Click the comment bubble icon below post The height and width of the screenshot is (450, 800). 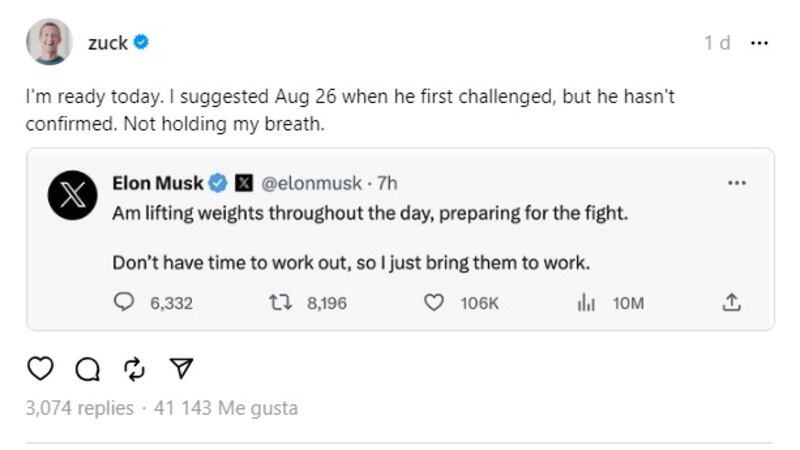[87, 369]
